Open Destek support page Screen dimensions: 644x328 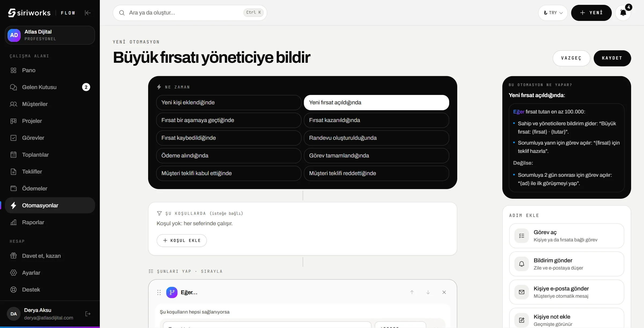coord(50,290)
